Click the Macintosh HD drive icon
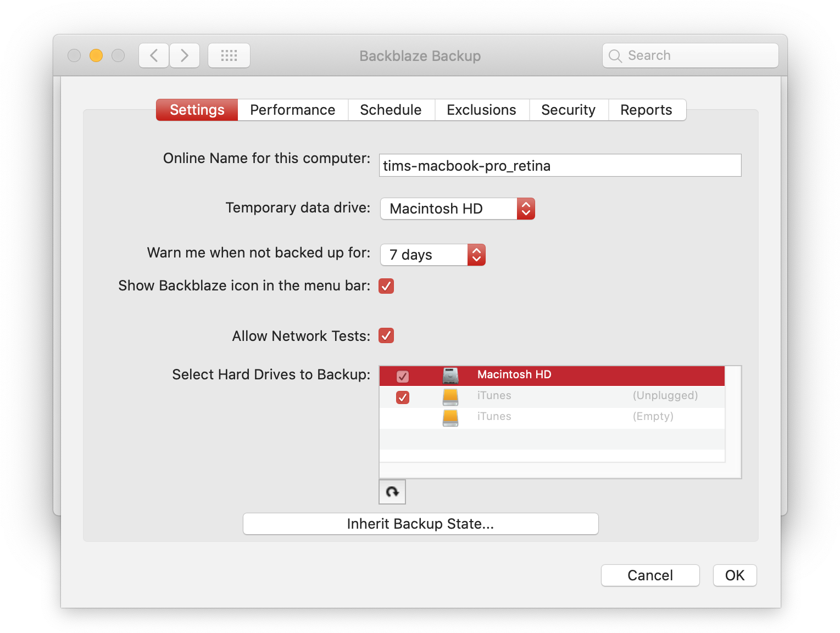 [x=450, y=376]
